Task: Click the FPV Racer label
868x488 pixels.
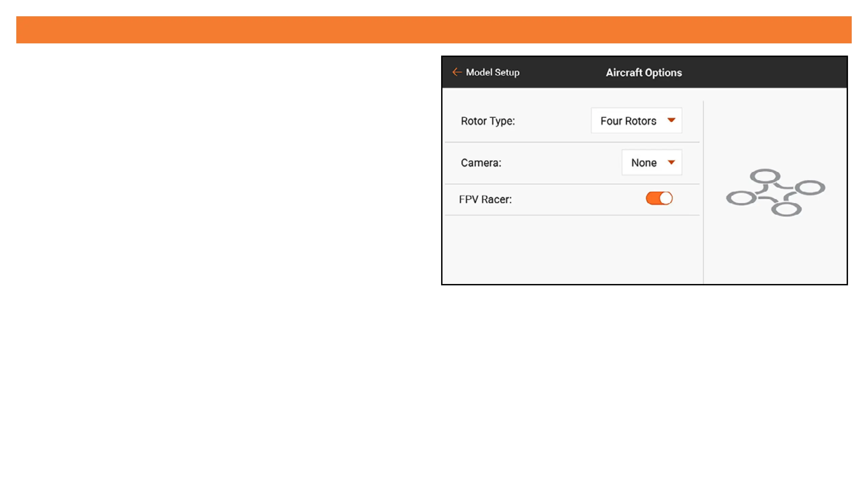Action: (x=485, y=200)
